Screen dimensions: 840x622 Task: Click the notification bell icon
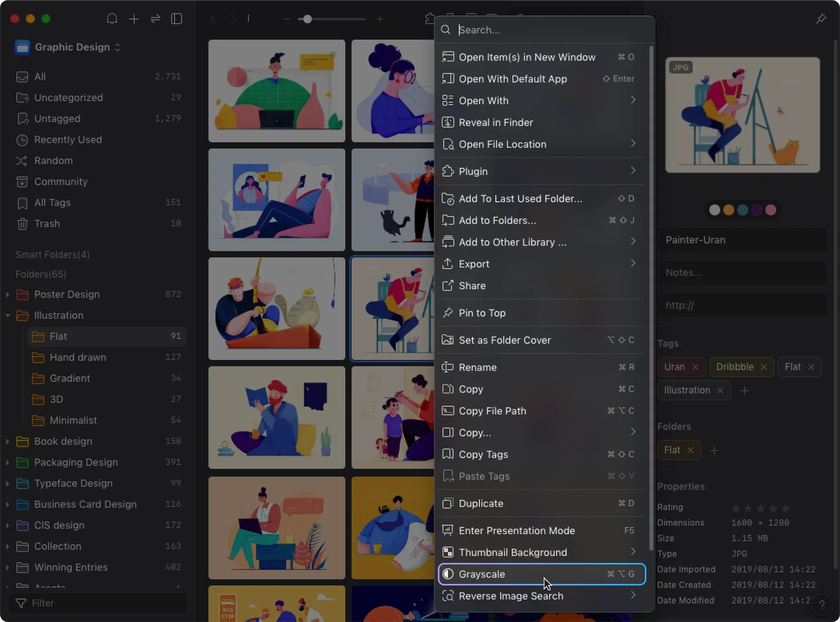[112, 19]
